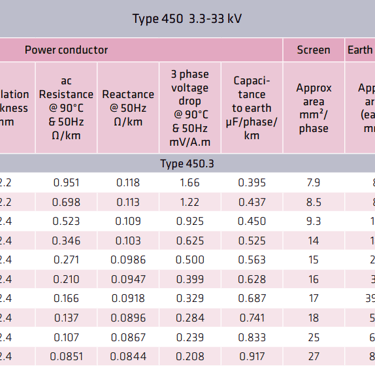Click reactance value 0.118
Image resolution: width=375 pixels, height=366 pixels.
[x=128, y=183]
